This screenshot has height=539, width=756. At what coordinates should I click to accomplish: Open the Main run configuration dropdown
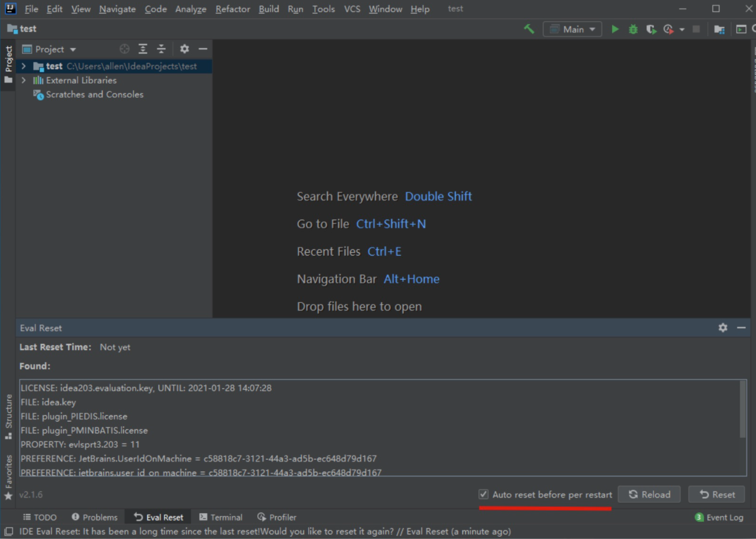tap(572, 29)
